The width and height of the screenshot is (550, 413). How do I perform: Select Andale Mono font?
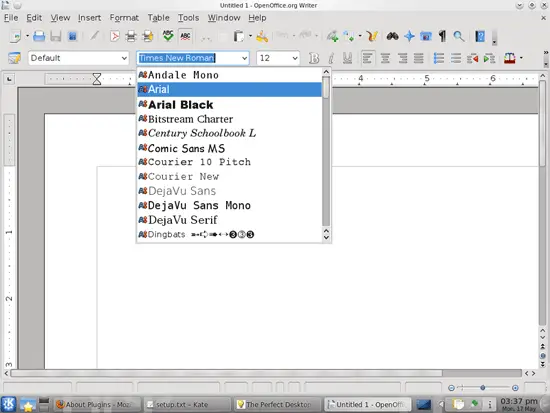[x=229, y=75]
